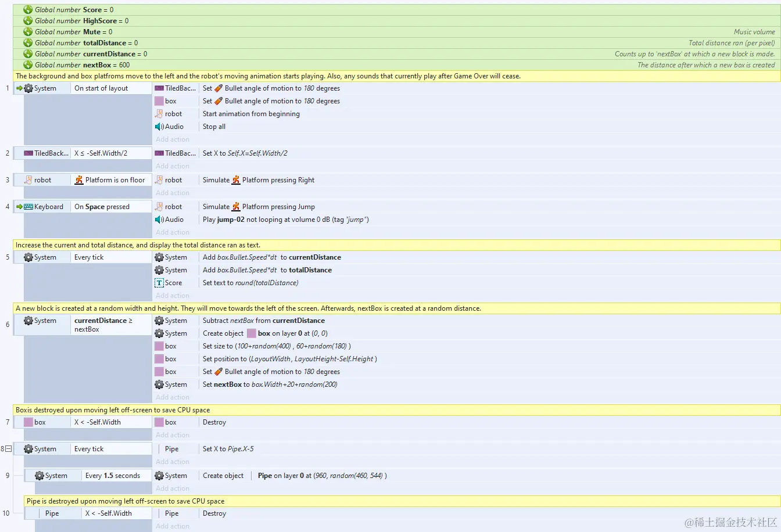Click the Stop all action text
781x532 pixels.
(214, 127)
